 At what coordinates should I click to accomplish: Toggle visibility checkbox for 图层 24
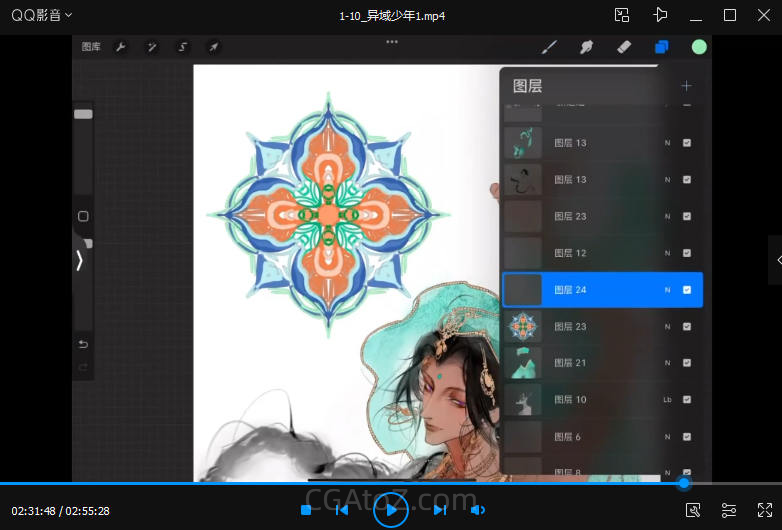687,290
